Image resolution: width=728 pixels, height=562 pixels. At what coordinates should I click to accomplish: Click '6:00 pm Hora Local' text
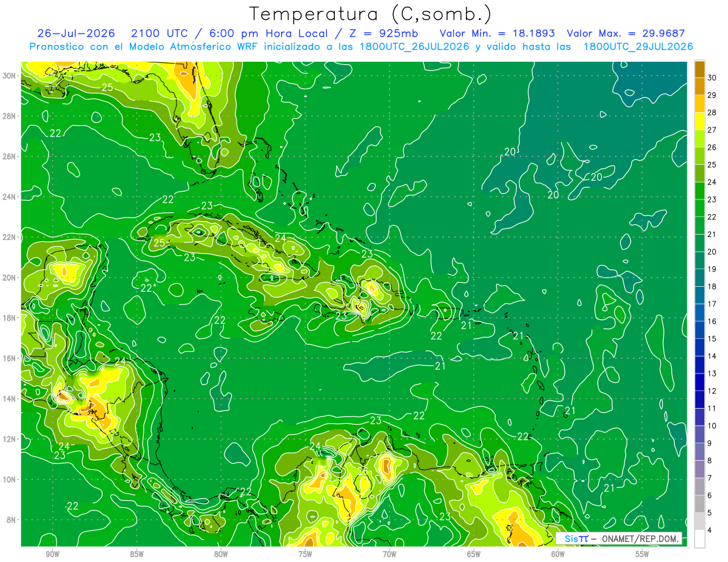click(268, 33)
